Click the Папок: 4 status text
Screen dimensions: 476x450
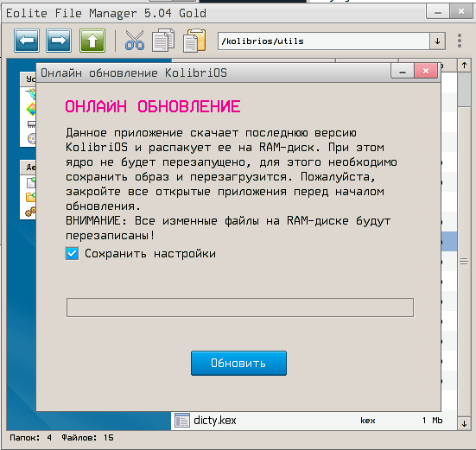tap(30, 438)
